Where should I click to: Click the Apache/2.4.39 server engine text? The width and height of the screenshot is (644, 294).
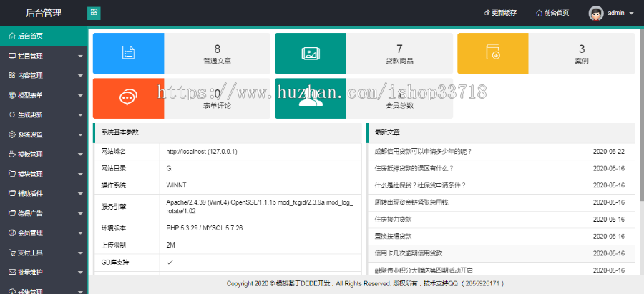coord(260,207)
